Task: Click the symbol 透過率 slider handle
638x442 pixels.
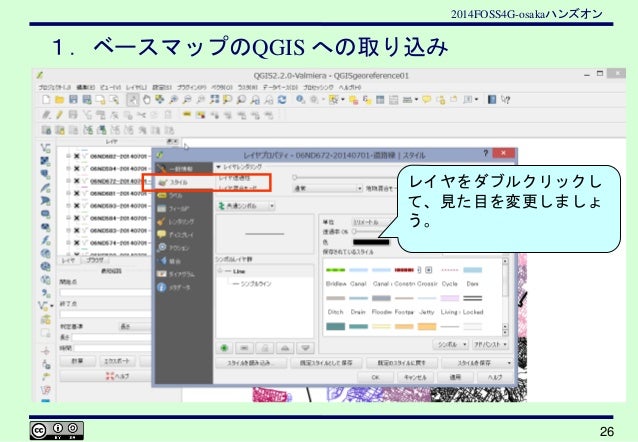Action: 354,232
